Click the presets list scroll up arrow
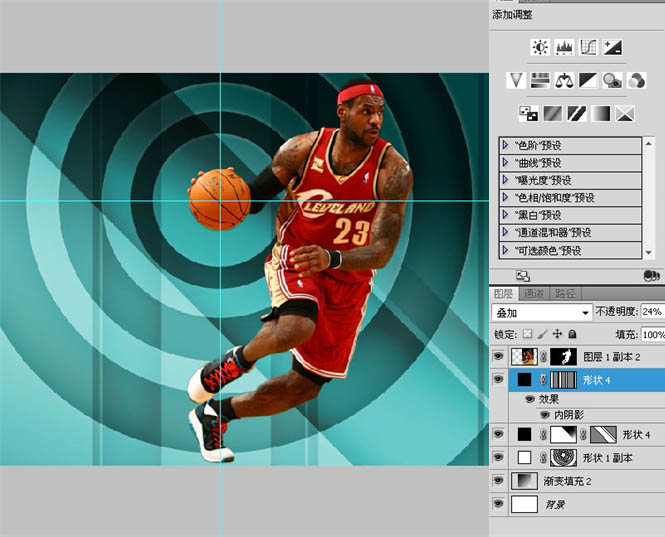This screenshot has height=537, width=665. pyautogui.click(x=648, y=143)
